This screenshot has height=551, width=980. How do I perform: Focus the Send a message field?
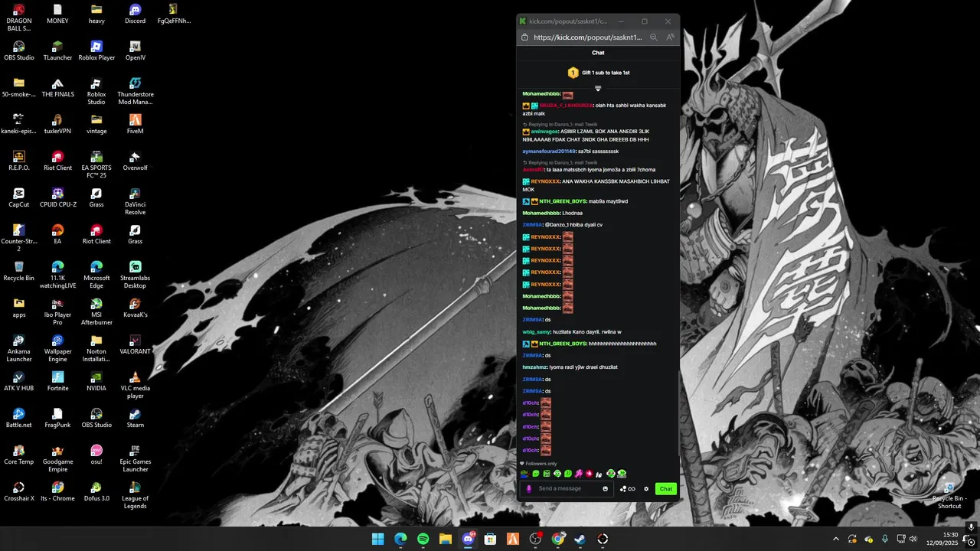pyautogui.click(x=567, y=489)
